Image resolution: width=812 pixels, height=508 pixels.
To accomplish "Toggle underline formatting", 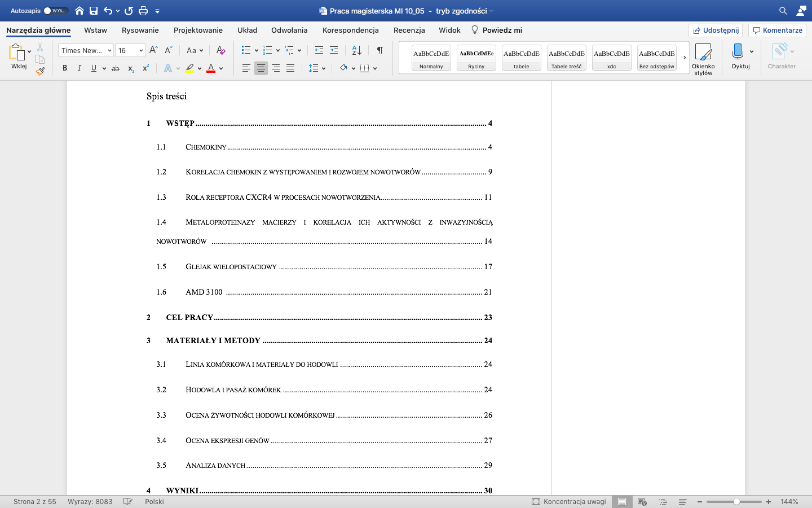I will (x=94, y=68).
